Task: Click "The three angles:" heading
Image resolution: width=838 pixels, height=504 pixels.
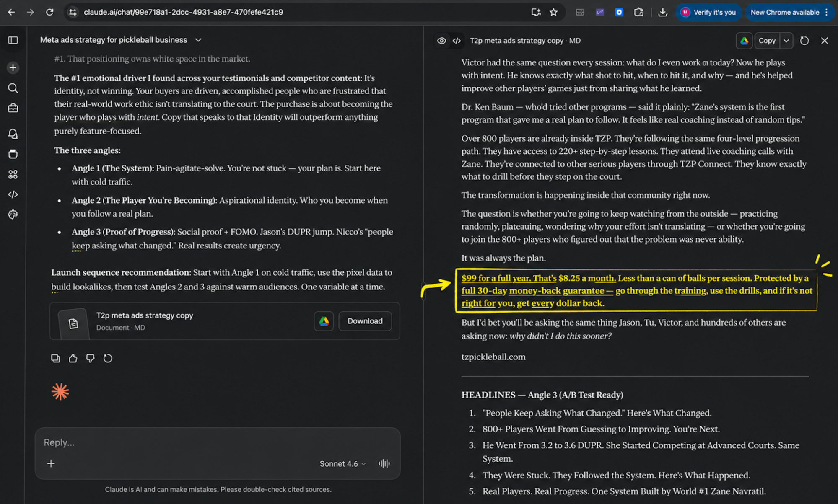Action: tap(87, 150)
